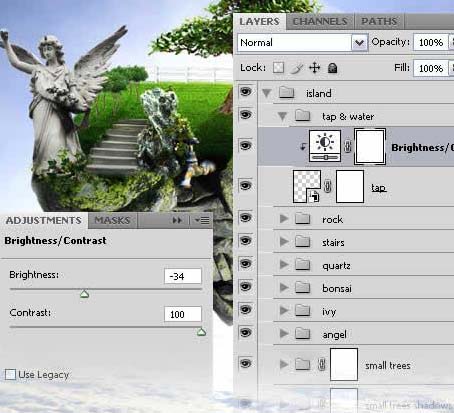Click the Contrast value input field
The image size is (454, 413).
183,314
